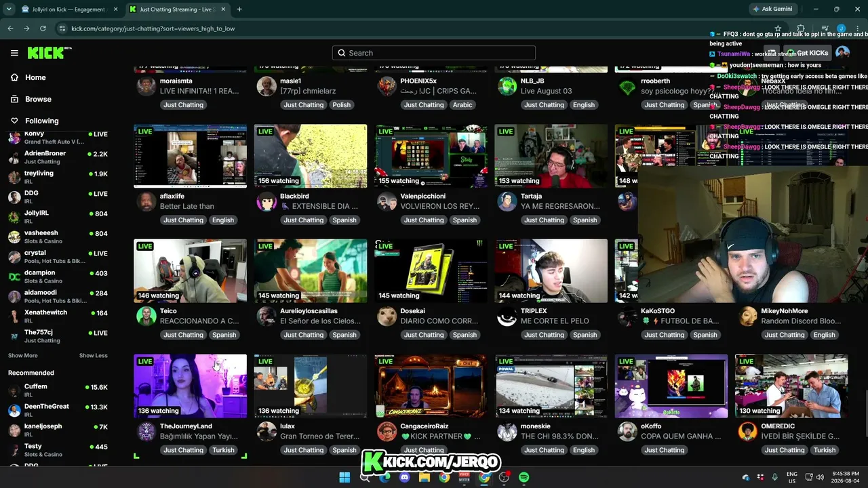Open Blackbird's stream thumbnail with 156 watching
The image size is (868, 488).
click(311, 156)
